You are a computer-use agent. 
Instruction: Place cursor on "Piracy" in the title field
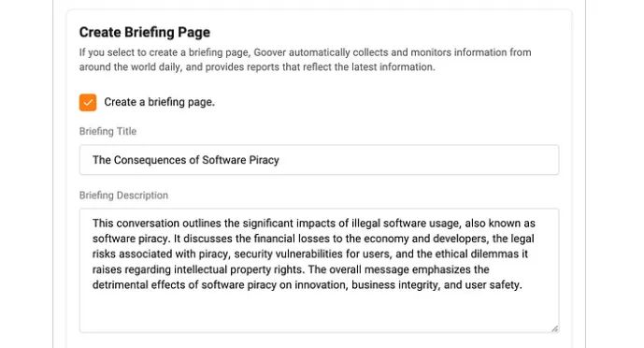263,160
